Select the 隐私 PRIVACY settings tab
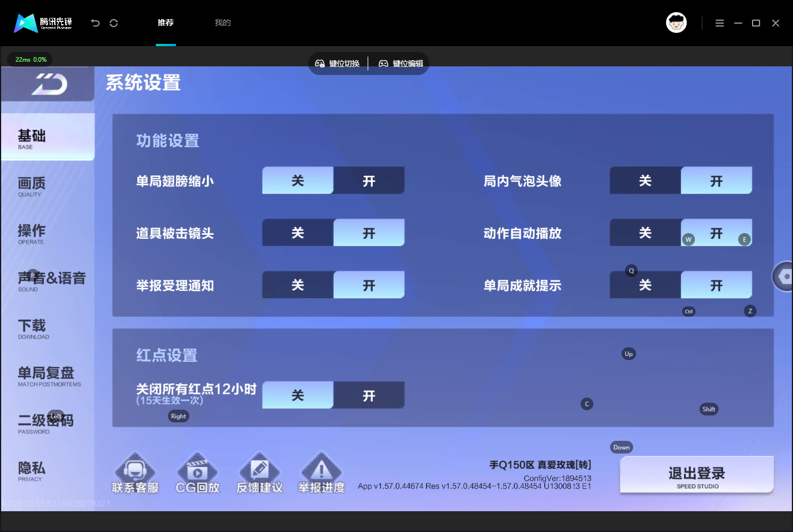The height and width of the screenshot is (532, 793). point(48,471)
